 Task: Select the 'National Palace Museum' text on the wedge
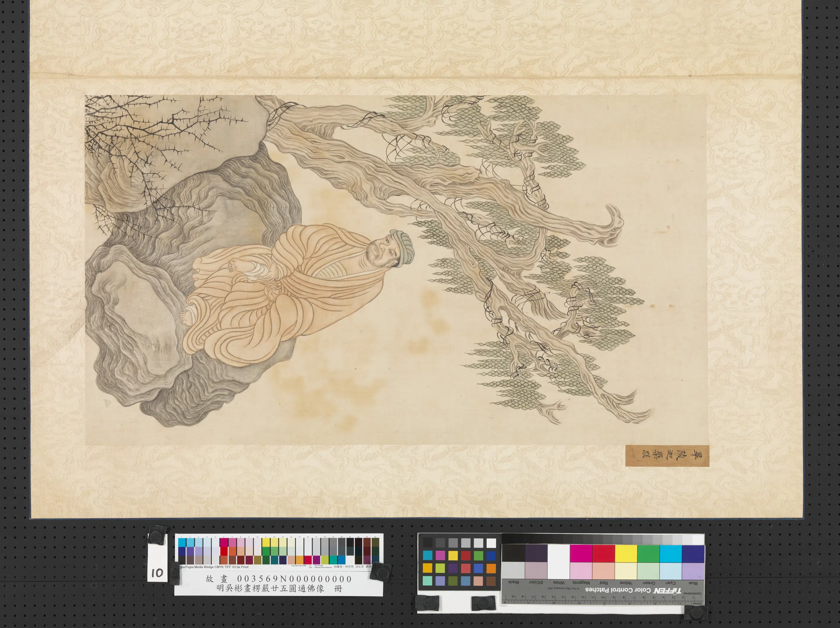[x=323, y=568]
